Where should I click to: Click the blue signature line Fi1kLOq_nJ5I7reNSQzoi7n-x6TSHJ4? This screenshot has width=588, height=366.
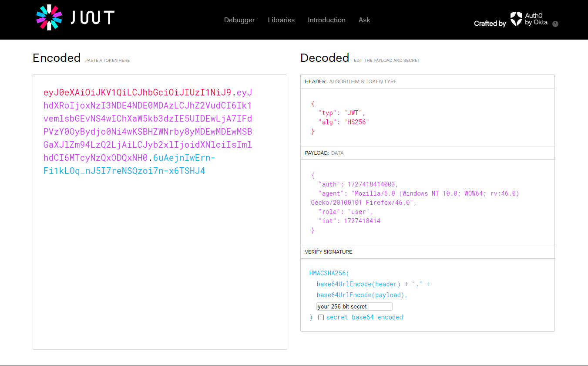[124, 171]
